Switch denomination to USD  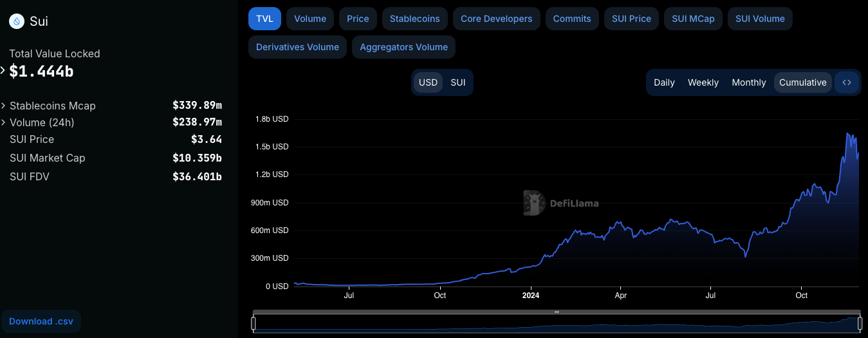(428, 82)
